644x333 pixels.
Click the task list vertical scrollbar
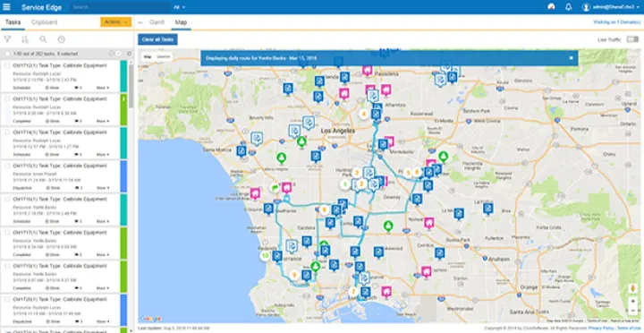click(x=131, y=86)
